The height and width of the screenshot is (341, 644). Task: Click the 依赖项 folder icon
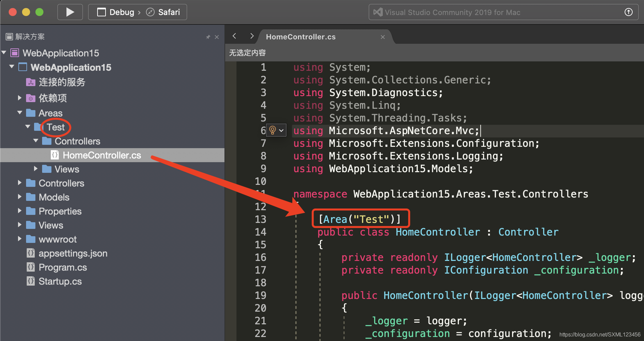tap(31, 98)
